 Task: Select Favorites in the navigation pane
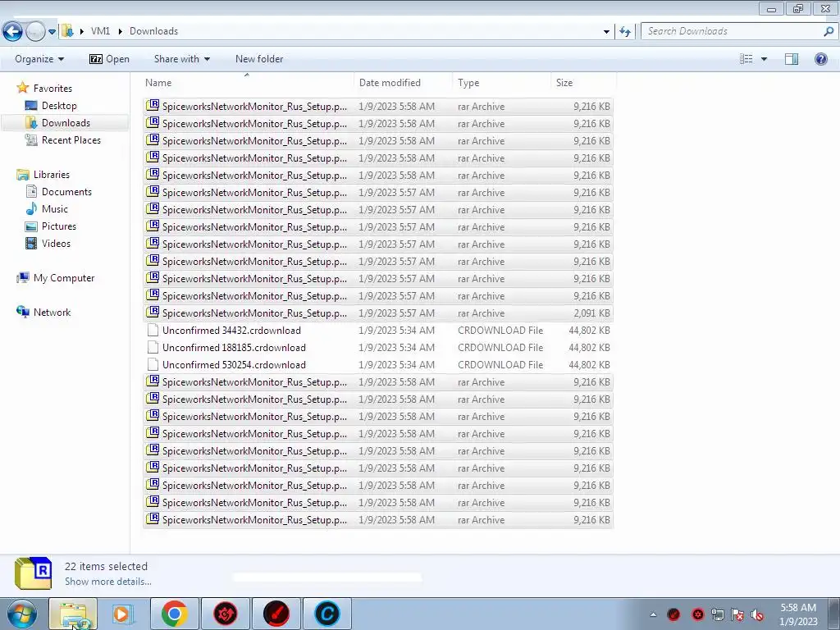[52, 89]
